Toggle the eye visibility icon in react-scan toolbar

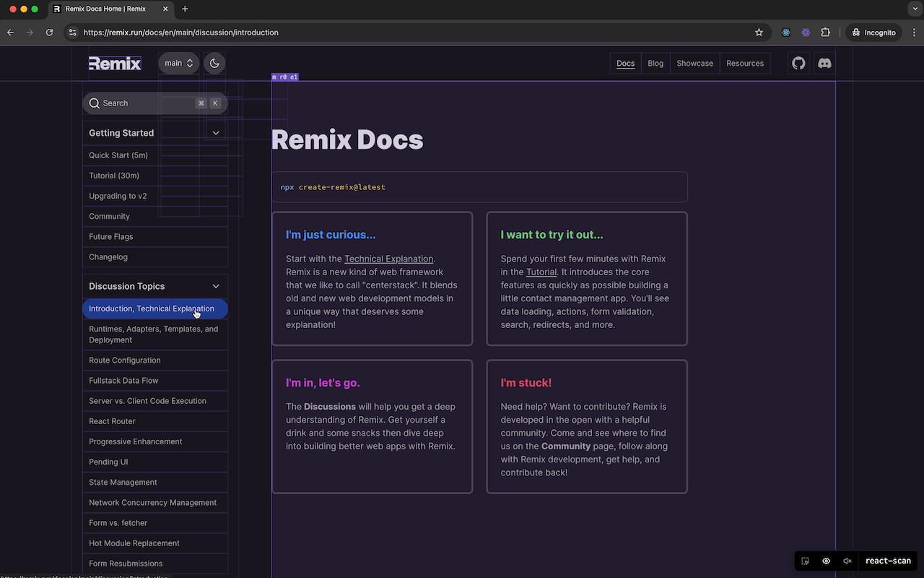[x=826, y=561]
